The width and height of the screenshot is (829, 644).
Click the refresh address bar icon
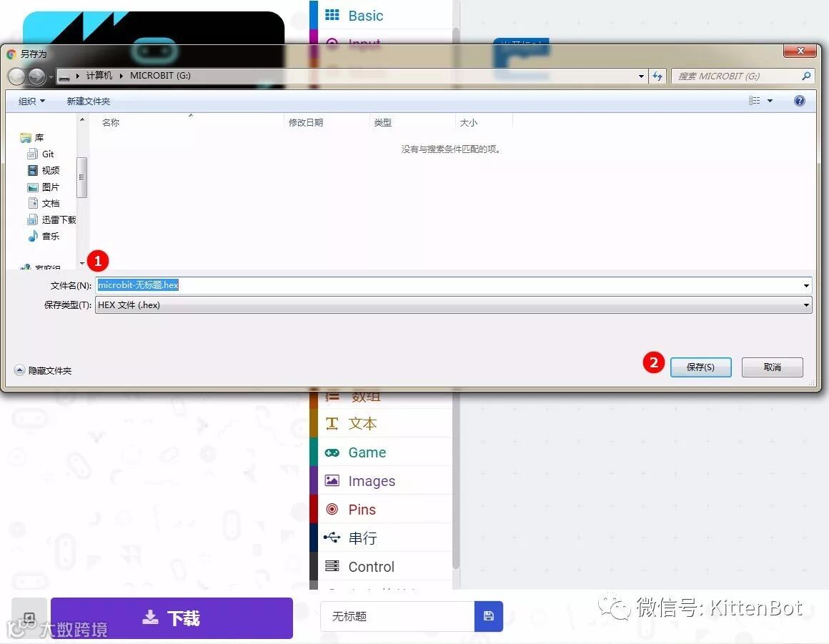pos(657,76)
